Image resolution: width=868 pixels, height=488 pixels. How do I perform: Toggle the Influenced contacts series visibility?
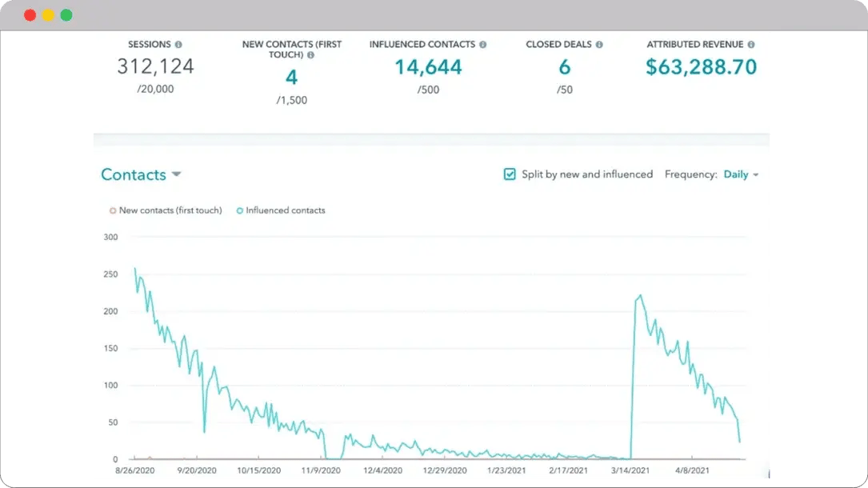pos(284,210)
